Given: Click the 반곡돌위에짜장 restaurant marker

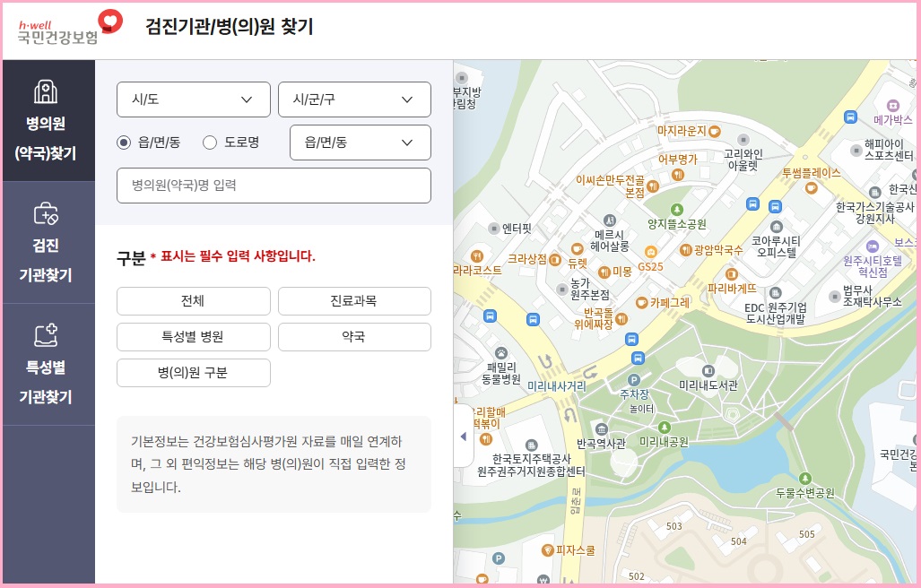Looking at the screenshot, I should [621, 318].
